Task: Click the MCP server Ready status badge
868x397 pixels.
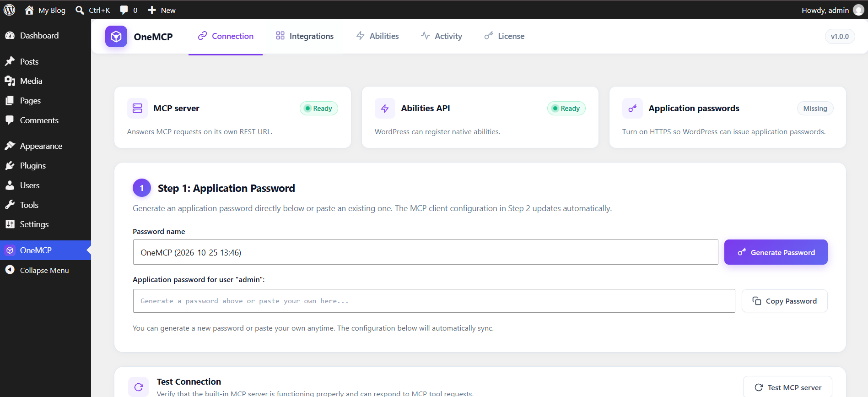Action: 319,109
